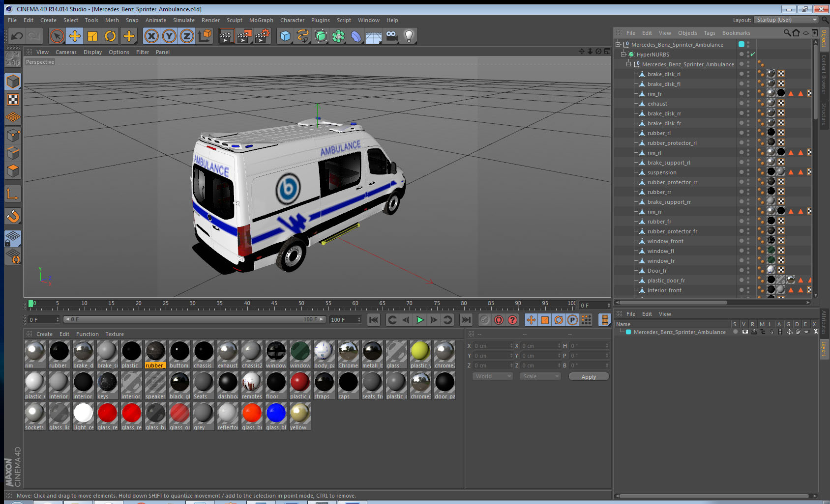Open the File menu
This screenshot has width=830, height=504.
pyautogui.click(x=12, y=20)
